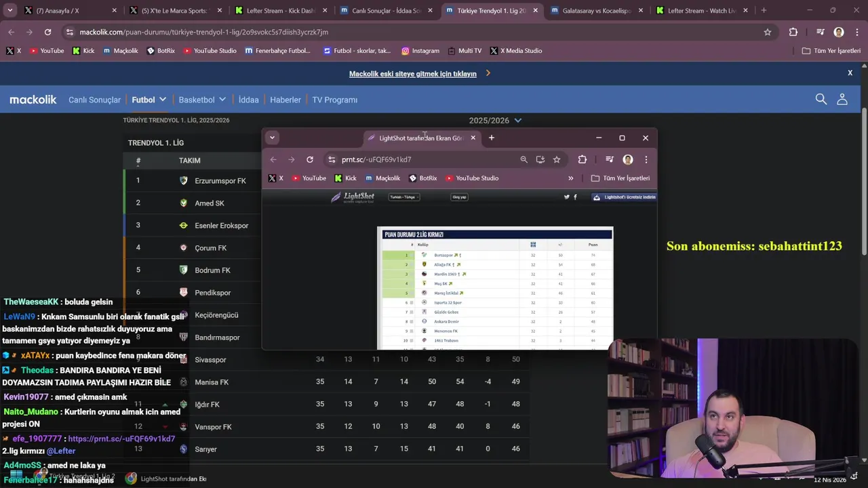The height and width of the screenshot is (488, 868).
Task: Open a new tab in the LightShot window
Action: (492, 138)
